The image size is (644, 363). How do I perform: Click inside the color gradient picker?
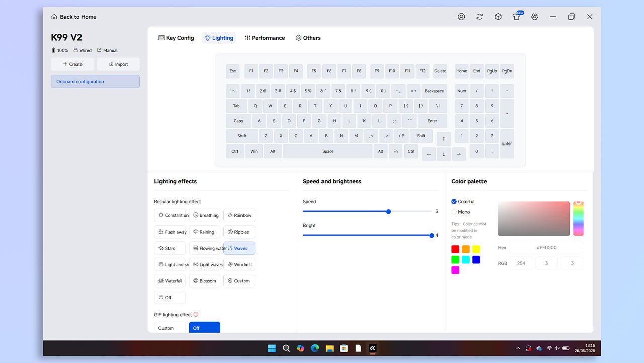tap(534, 219)
